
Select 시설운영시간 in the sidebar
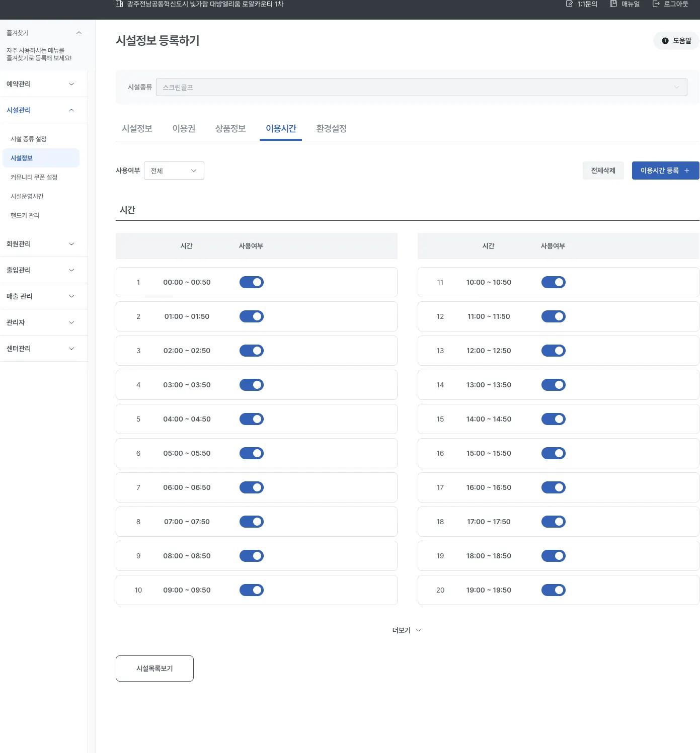pyautogui.click(x=27, y=196)
